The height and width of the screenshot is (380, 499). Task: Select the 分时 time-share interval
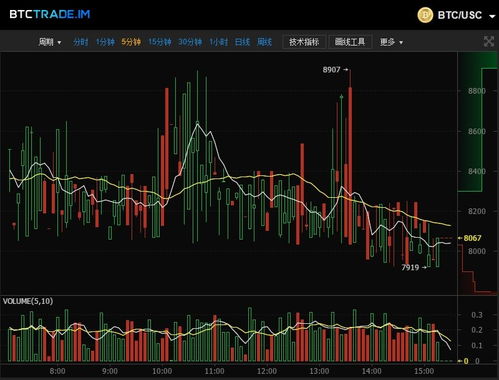(x=81, y=42)
